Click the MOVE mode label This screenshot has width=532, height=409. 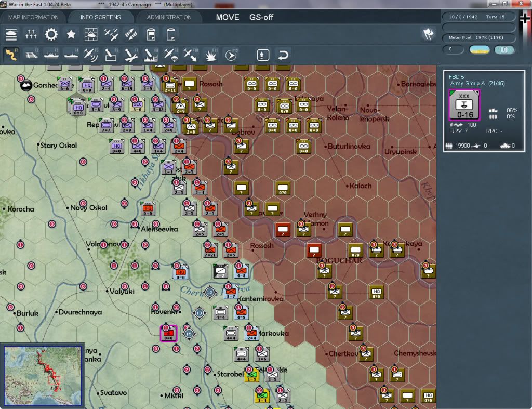point(228,17)
